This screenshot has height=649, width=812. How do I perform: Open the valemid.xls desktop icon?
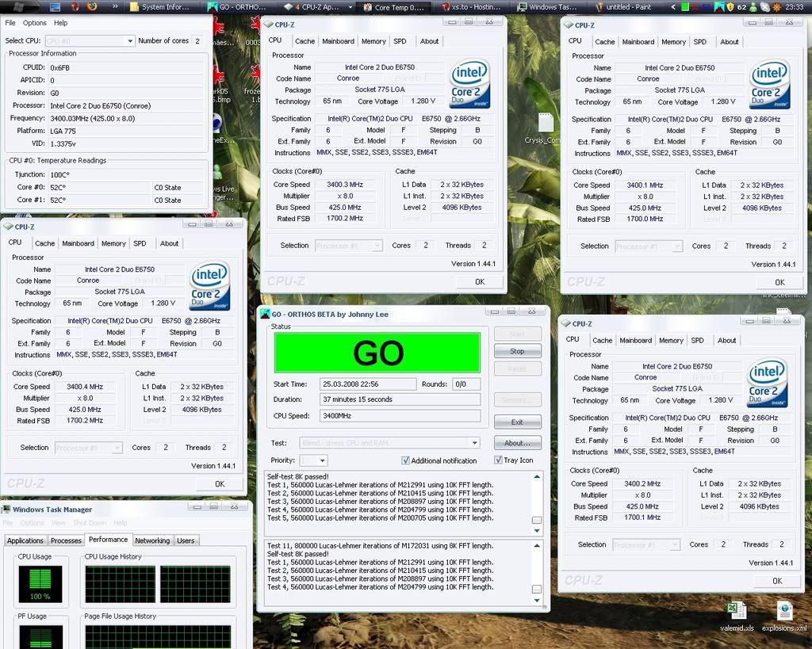(737, 617)
